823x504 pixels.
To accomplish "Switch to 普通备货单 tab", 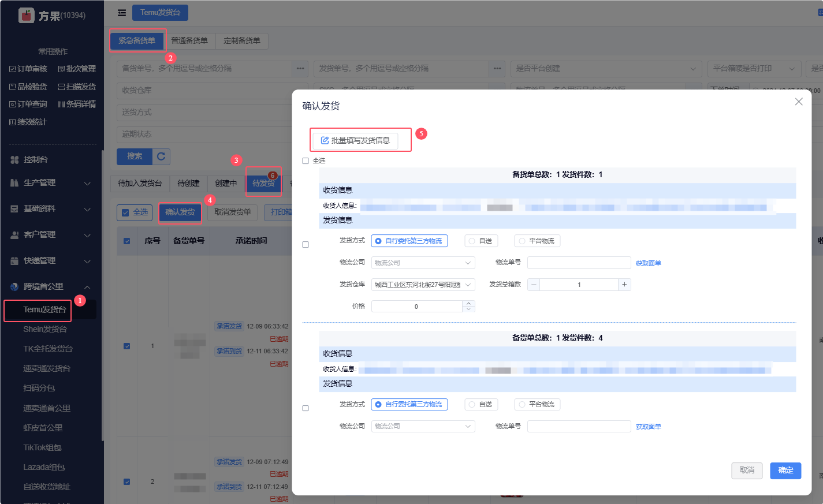I will click(x=189, y=41).
